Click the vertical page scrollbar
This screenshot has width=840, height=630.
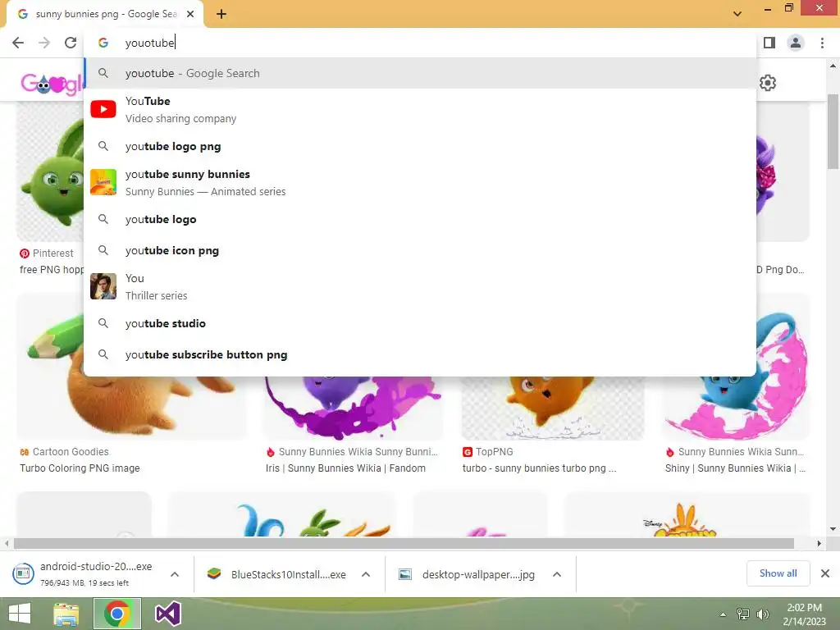point(833,131)
